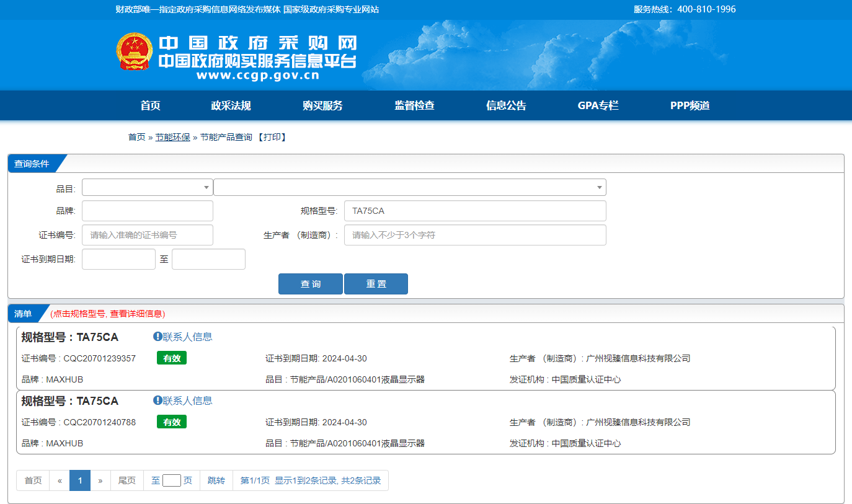Click the 节能环保 breadcrumb link

172,137
